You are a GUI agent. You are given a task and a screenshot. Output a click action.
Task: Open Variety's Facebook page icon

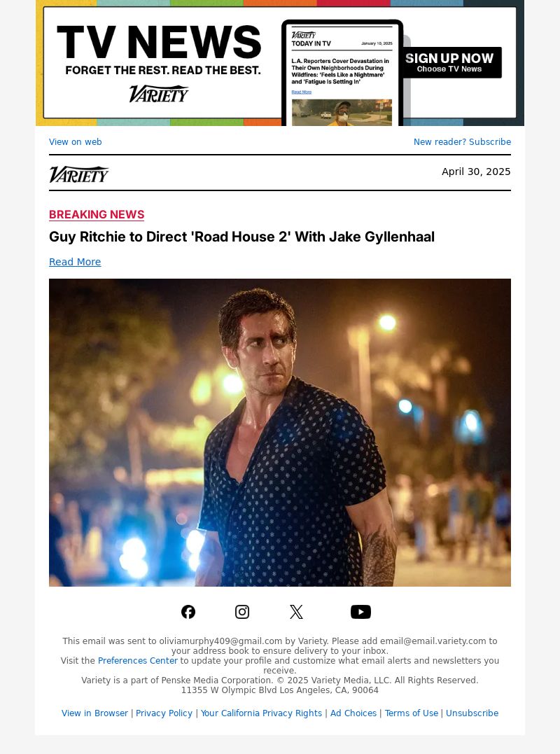pyautogui.click(x=188, y=612)
